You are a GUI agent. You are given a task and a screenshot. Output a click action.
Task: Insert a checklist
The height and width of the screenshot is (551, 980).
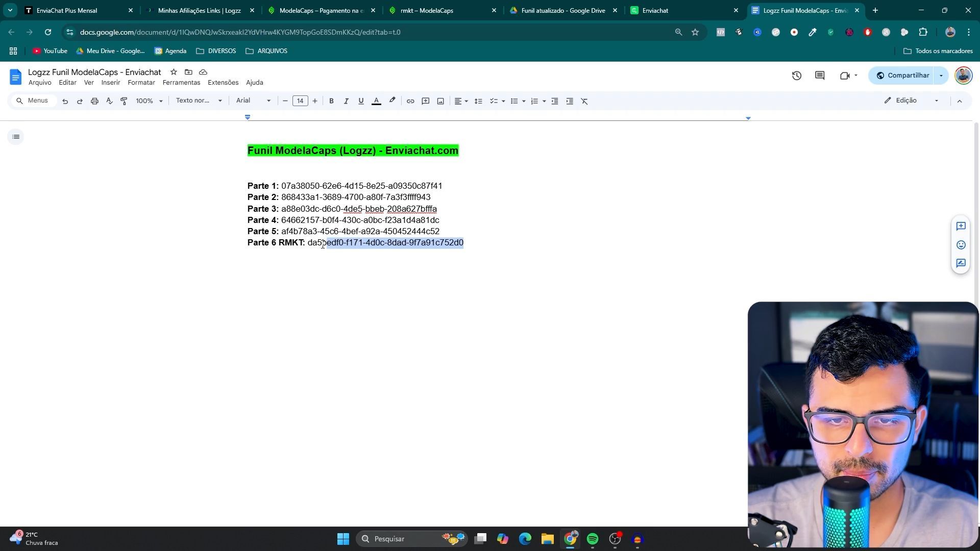(x=494, y=101)
